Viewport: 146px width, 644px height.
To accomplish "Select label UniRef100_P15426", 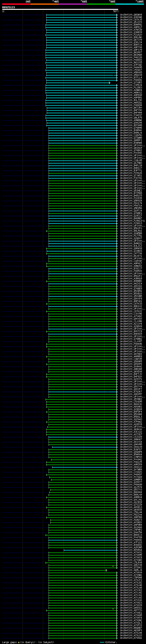I will click(x=131, y=173).
